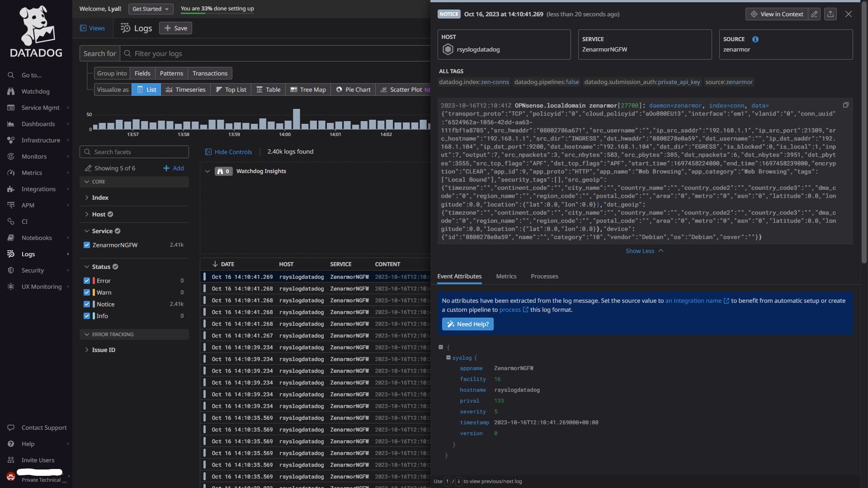Open the integration name link
Screen dimensions: 868x488
697,300
